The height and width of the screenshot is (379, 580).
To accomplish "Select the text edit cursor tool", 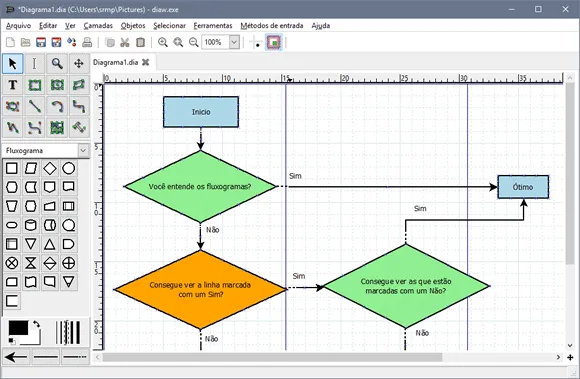I will pyautogui.click(x=34, y=64).
